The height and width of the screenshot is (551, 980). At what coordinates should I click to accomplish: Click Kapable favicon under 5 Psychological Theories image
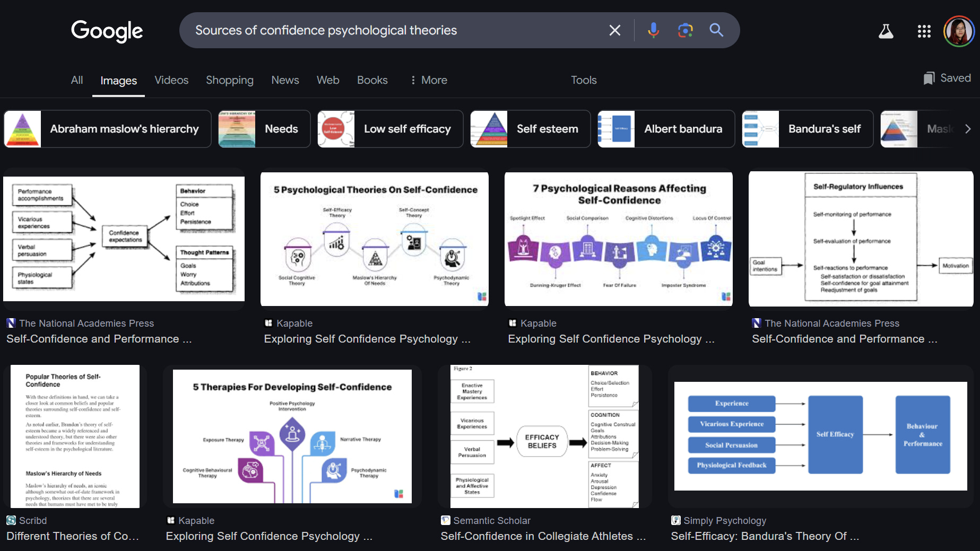click(268, 323)
